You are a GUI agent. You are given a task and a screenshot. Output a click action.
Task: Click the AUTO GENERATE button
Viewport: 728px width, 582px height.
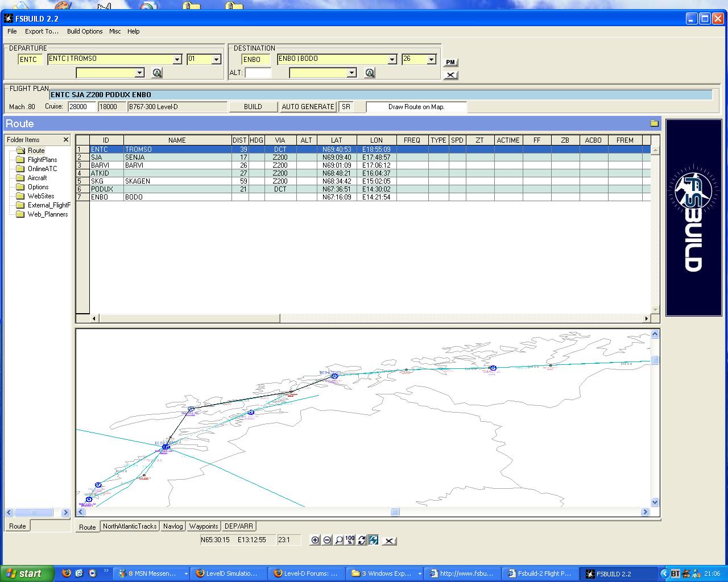308,107
